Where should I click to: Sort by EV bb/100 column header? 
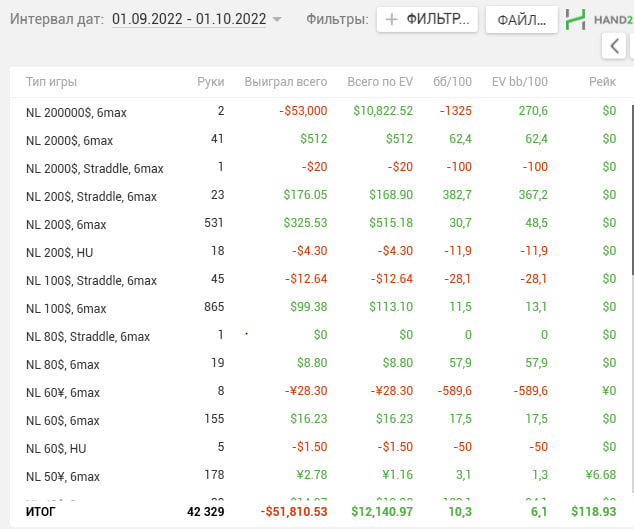click(x=520, y=82)
